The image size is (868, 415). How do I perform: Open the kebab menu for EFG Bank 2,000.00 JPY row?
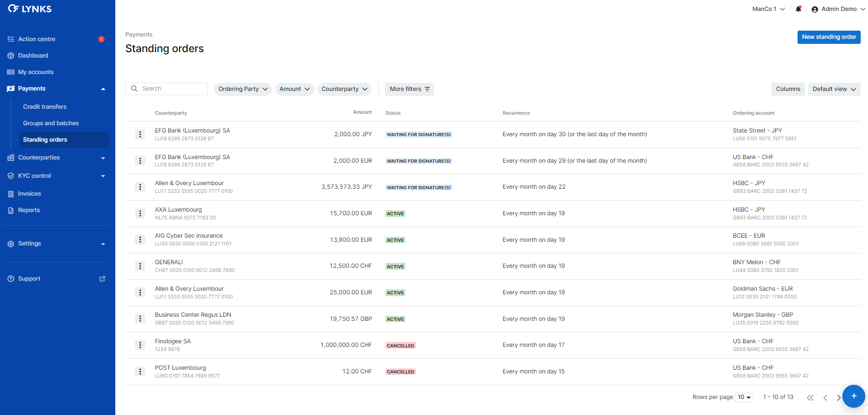point(140,134)
